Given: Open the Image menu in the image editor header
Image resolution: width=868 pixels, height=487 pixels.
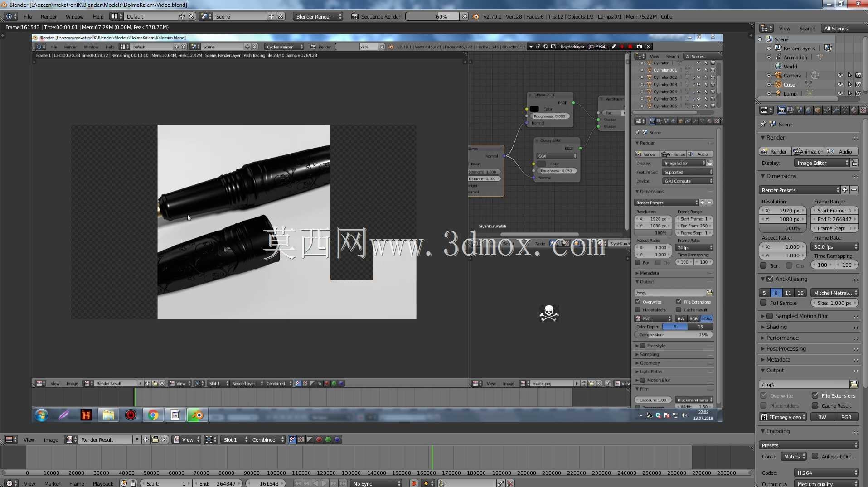Looking at the screenshot, I should pos(51,439).
